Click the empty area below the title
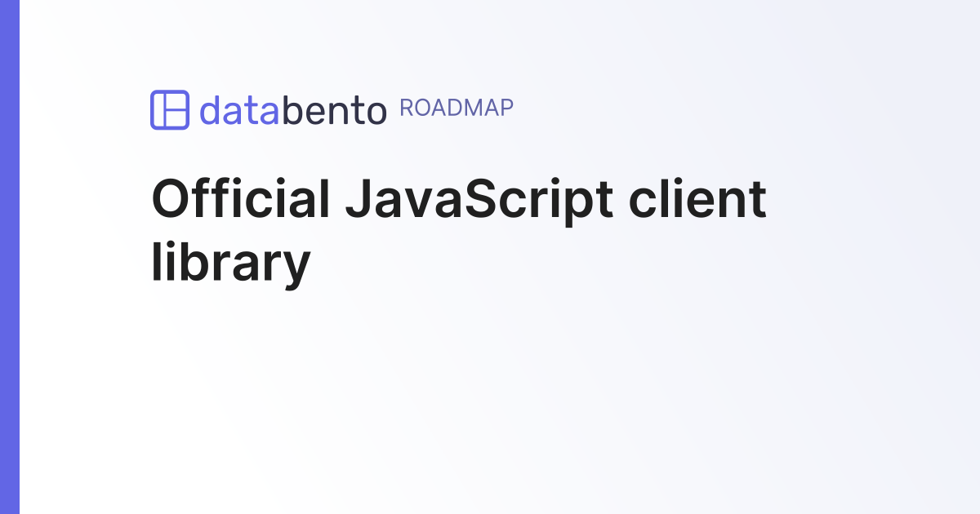Image resolution: width=980 pixels, height=514 pixels. 490,392
